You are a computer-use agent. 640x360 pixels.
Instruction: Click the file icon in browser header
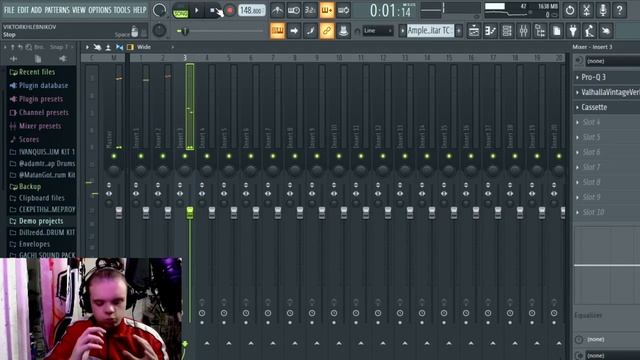click(x=38, y=59)
